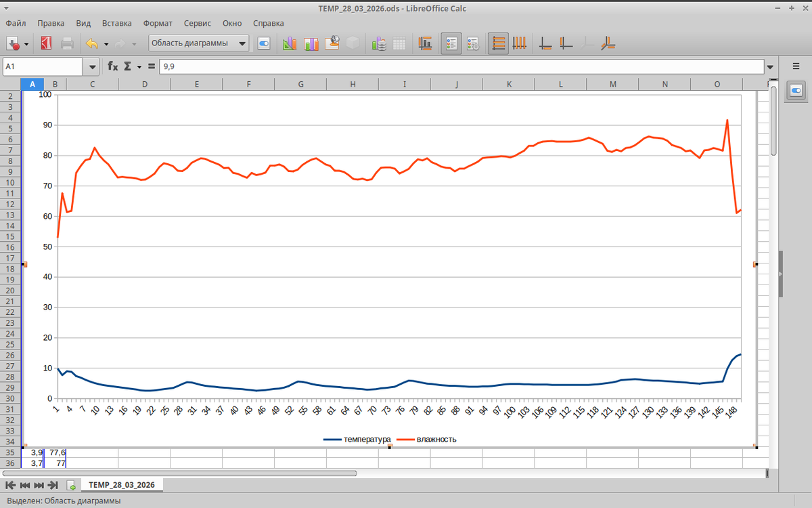Toggle Horizontal Grids on the chart
Screen dimensions: 812x508
[499, 44]
